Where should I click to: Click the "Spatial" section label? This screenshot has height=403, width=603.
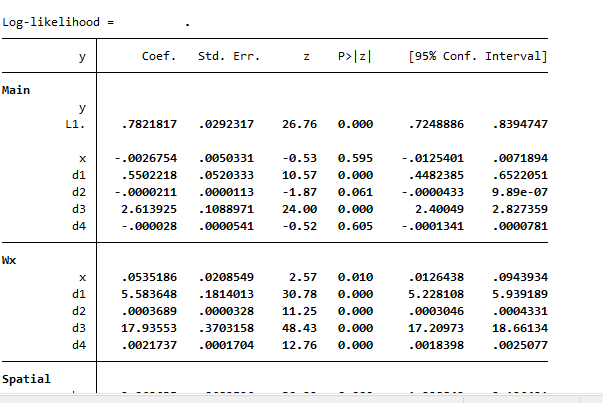pyautogui.click(x=26, y=379)
